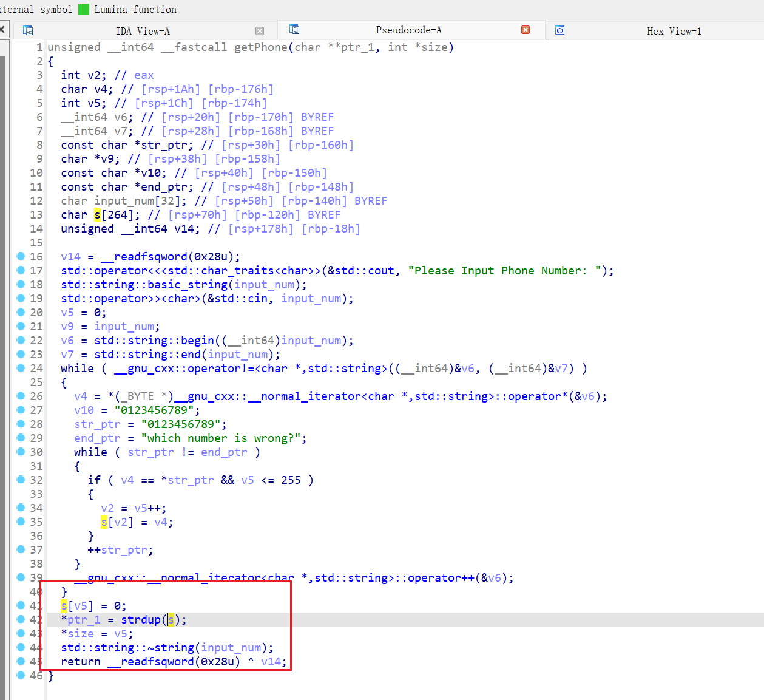764x700 pixels.
Task: Click the Pseudocode-A tab icon
Action: tap(294, 29)
